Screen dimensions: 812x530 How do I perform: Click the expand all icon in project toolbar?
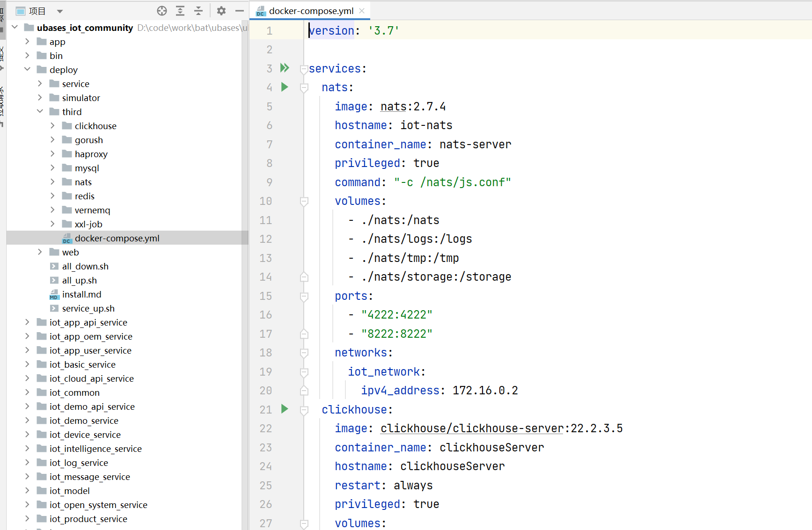coord(180,11)
